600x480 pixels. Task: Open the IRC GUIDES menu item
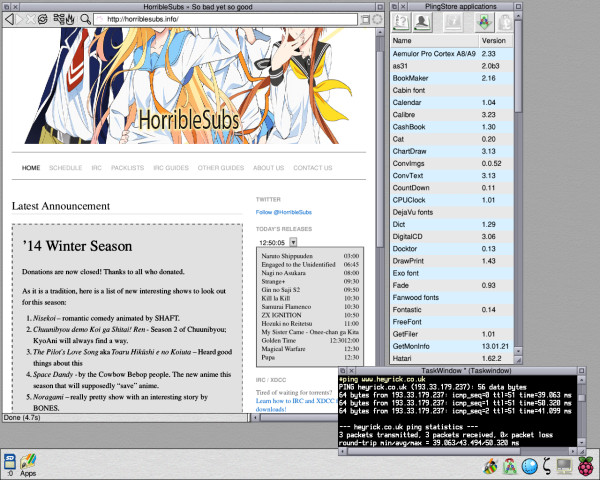[171, 168]
